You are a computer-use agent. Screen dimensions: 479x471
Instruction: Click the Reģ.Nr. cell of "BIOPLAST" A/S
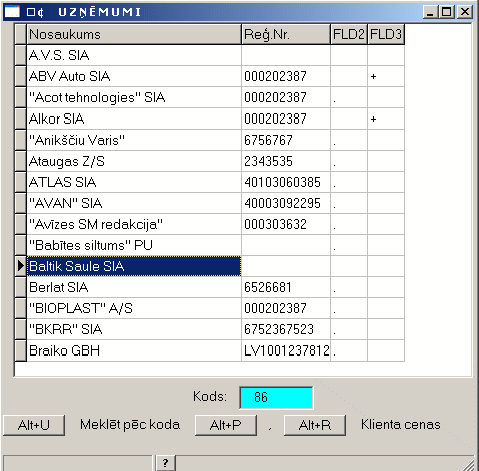[x=286, y=308]
